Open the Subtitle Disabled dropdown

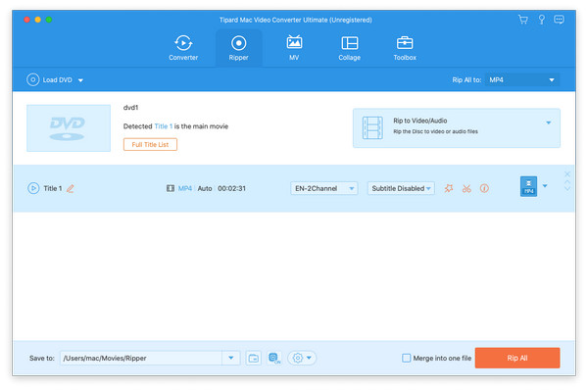(401, 188)
